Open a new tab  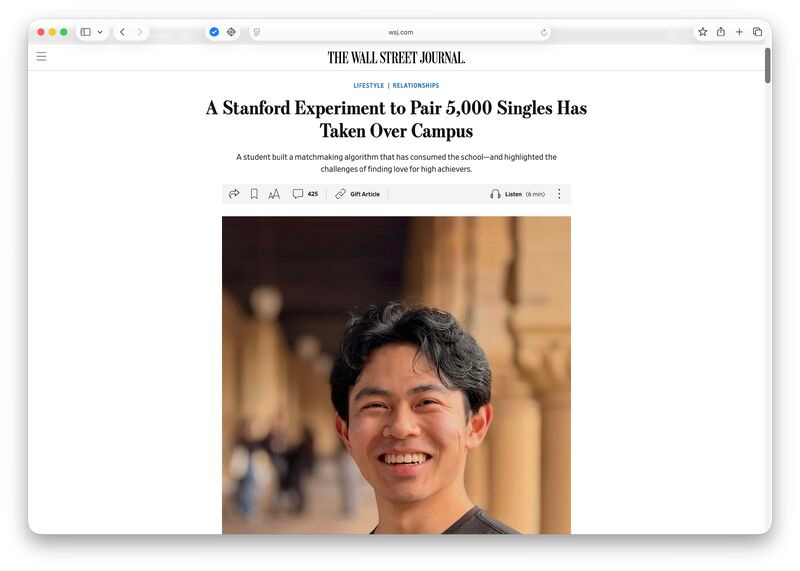pos(739,32)
